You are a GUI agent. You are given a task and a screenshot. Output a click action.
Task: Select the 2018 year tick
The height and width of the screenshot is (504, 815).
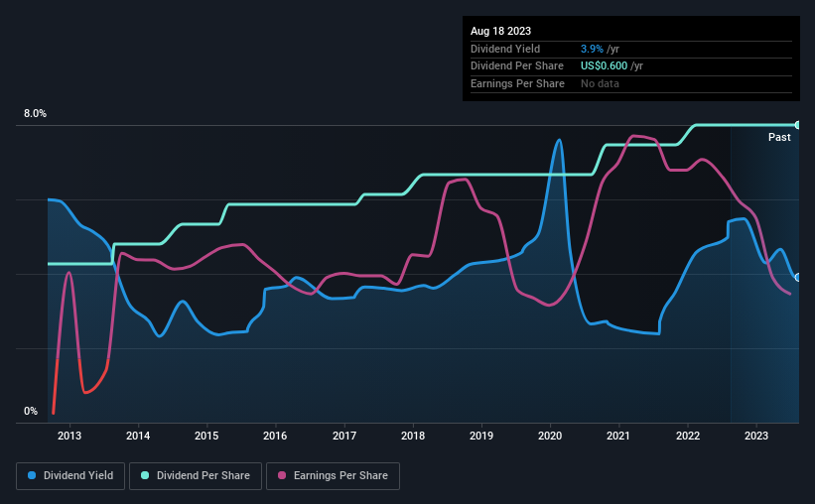pos(413,436)
